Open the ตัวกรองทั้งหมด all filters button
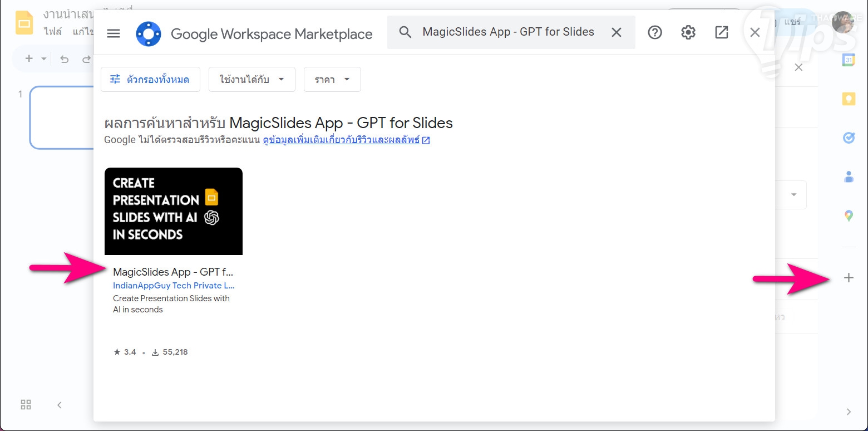The width and height of the screenshot is (868, 431). tap(149, 79)
